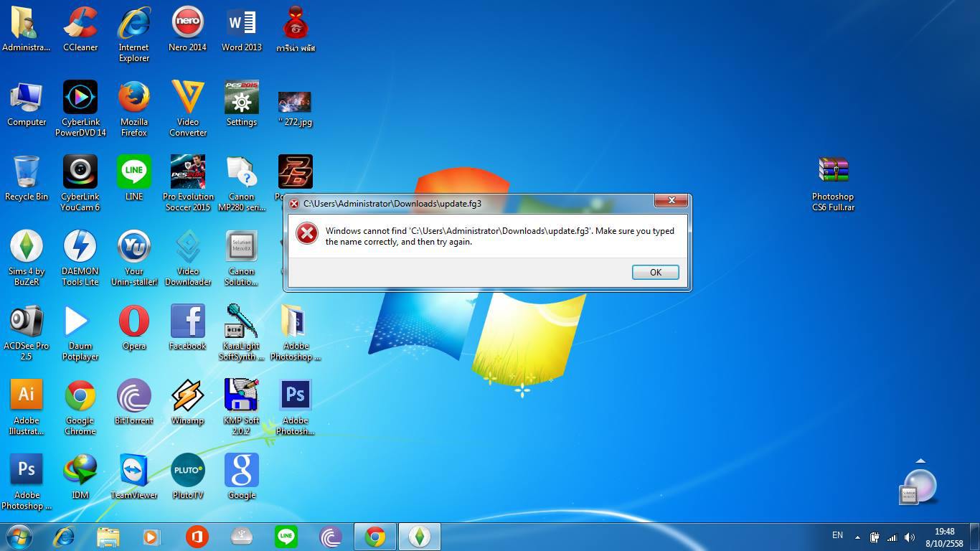Select KMP Soft 2.0.2 icon
This screenshot has width=980, height=551.
click(x=242, y=408)
